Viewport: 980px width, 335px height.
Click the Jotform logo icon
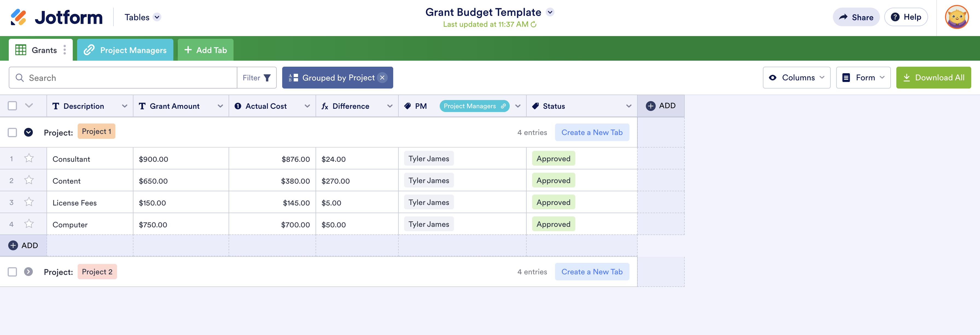[18, 17]
